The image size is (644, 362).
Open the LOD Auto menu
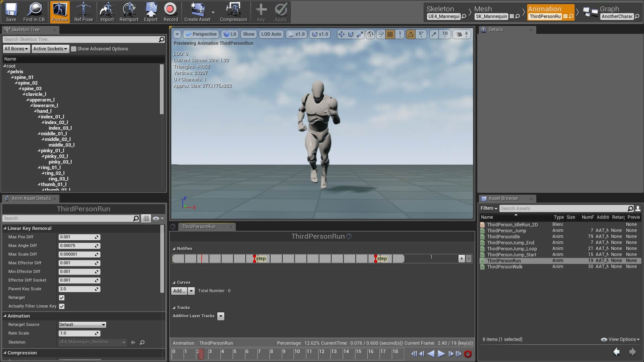(271, 34)
